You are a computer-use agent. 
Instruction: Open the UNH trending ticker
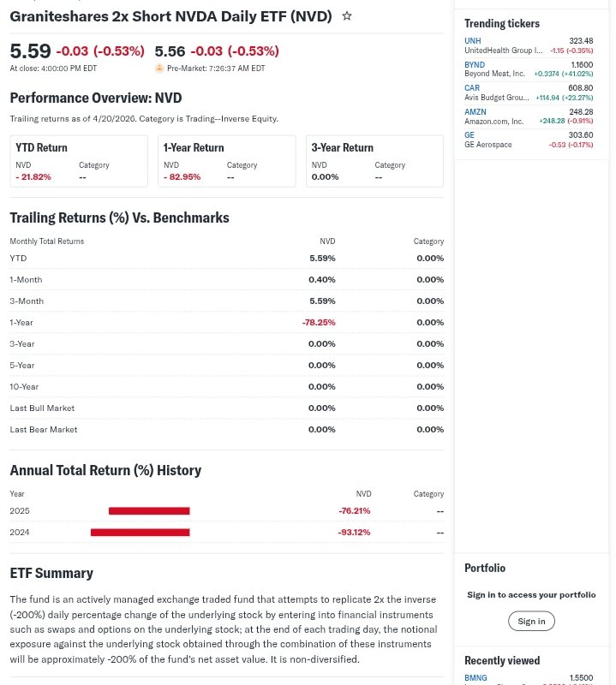[472, 41]
